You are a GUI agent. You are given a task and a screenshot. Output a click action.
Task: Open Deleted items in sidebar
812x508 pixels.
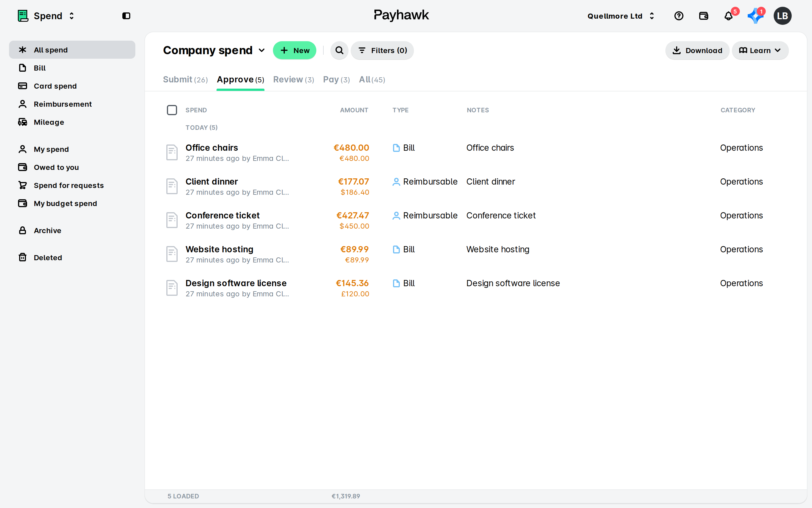[x=72, y=258]
